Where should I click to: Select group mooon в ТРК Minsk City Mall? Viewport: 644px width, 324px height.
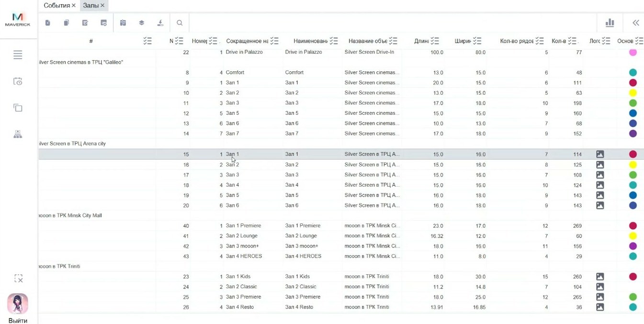pyautogui.click(x=70, y=215)
